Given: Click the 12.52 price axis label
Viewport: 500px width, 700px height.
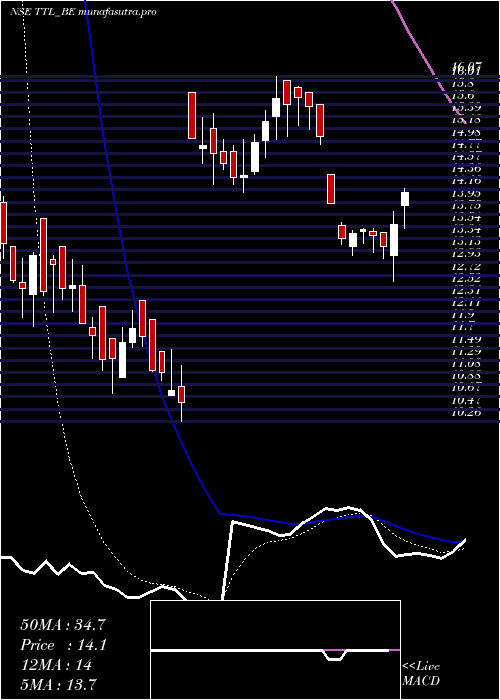Looking at the screenshot, I should (x=466, y=279).
